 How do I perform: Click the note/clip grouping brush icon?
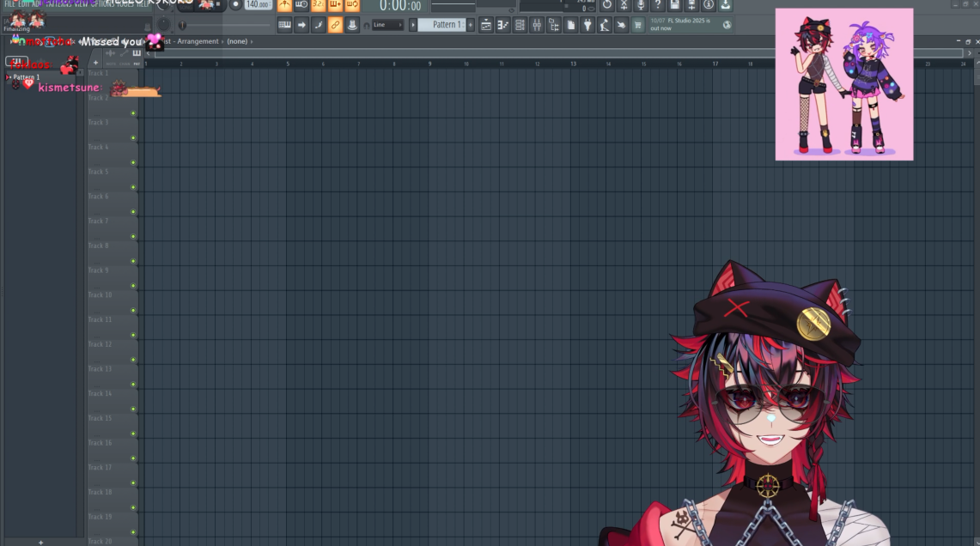[x=318, y=25]
